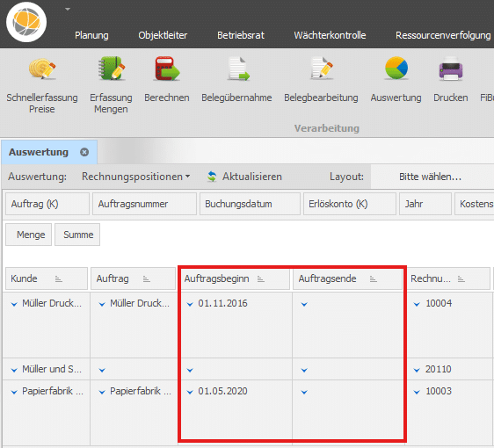Collapse the 20110 Rechnung cell

[417, 370]
